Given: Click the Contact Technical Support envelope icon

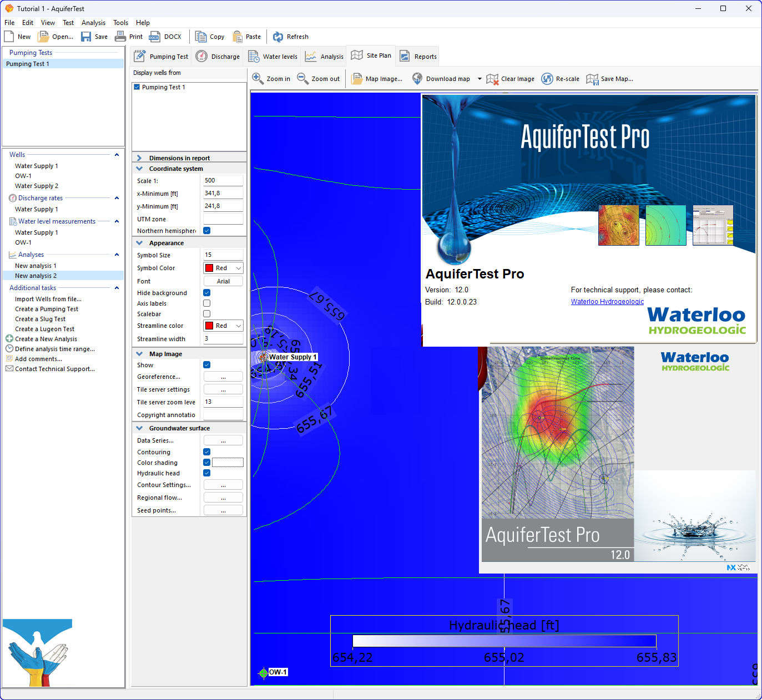Looking at the screenshot, I should 9,368.
